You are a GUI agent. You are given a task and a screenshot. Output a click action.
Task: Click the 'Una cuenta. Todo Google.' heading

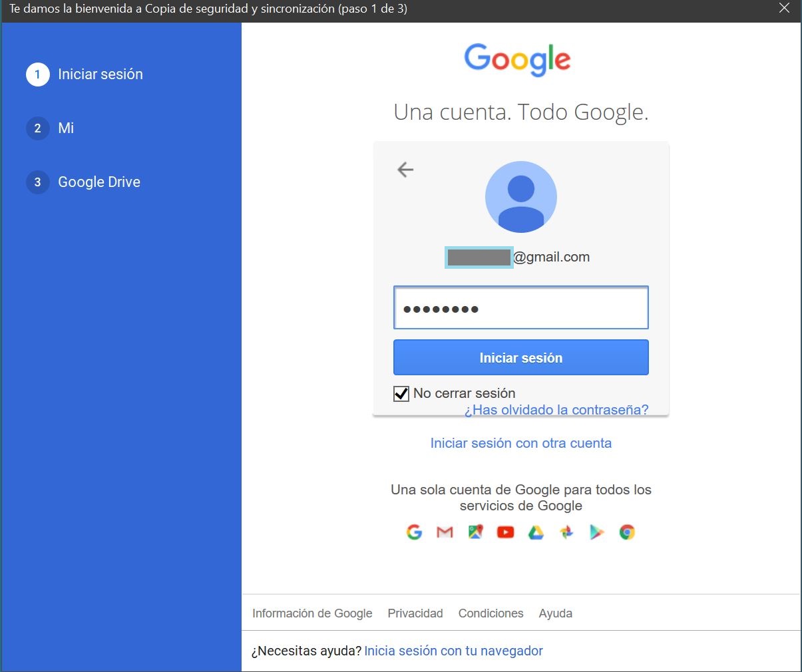coord(521,112)
